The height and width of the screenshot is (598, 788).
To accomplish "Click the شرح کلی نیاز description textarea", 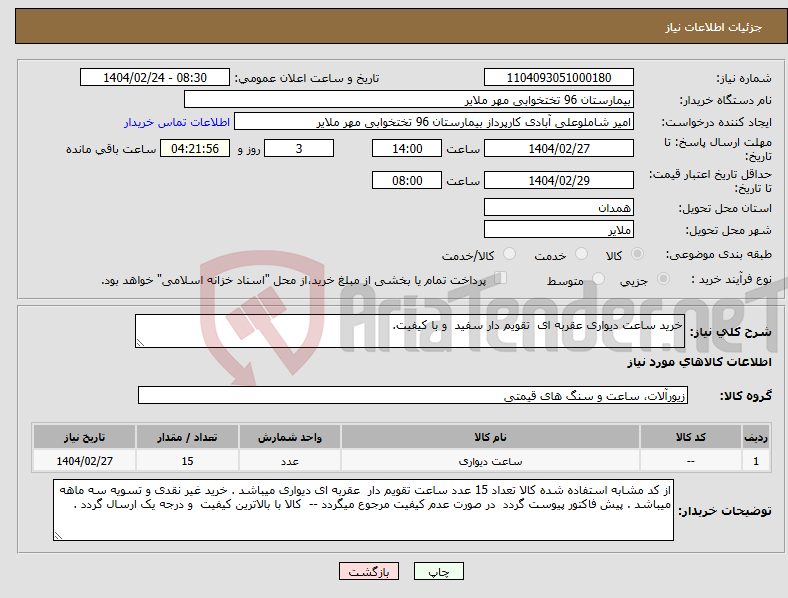I will click(410, 331).
